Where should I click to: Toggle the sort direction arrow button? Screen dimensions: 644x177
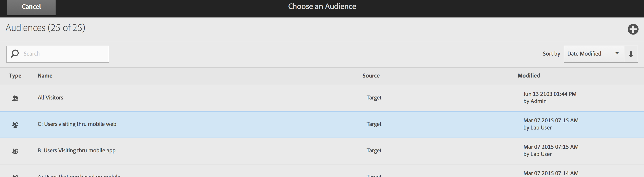coord(631,54)
